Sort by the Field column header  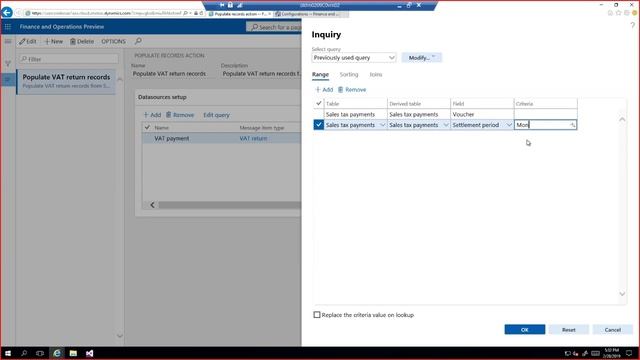coord(482,104)
